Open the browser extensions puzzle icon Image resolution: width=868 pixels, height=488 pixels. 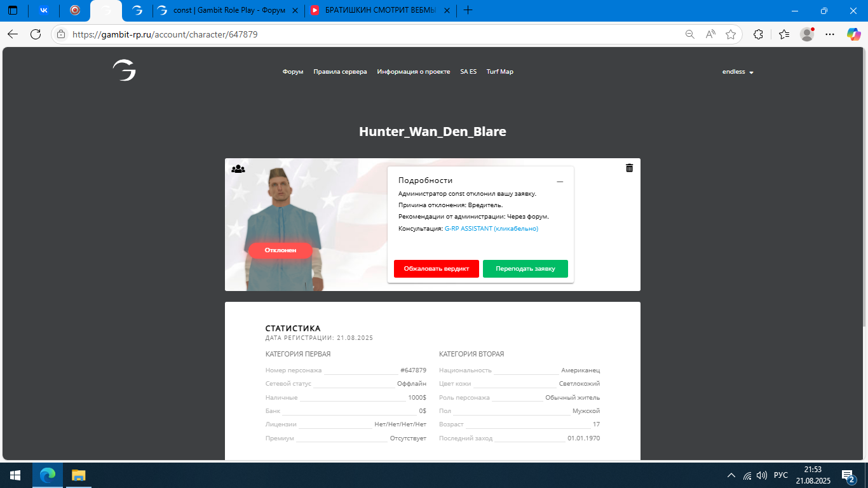[758, 34]
